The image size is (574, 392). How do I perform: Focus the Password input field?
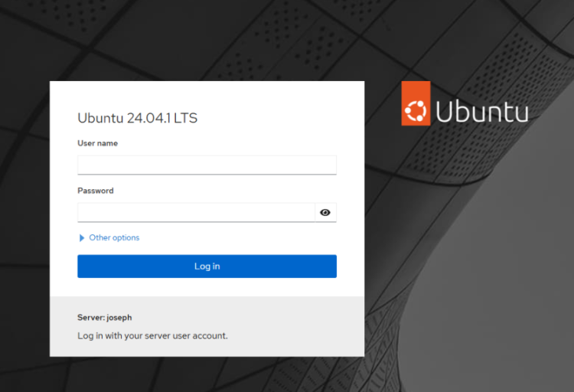pos(196,213)
